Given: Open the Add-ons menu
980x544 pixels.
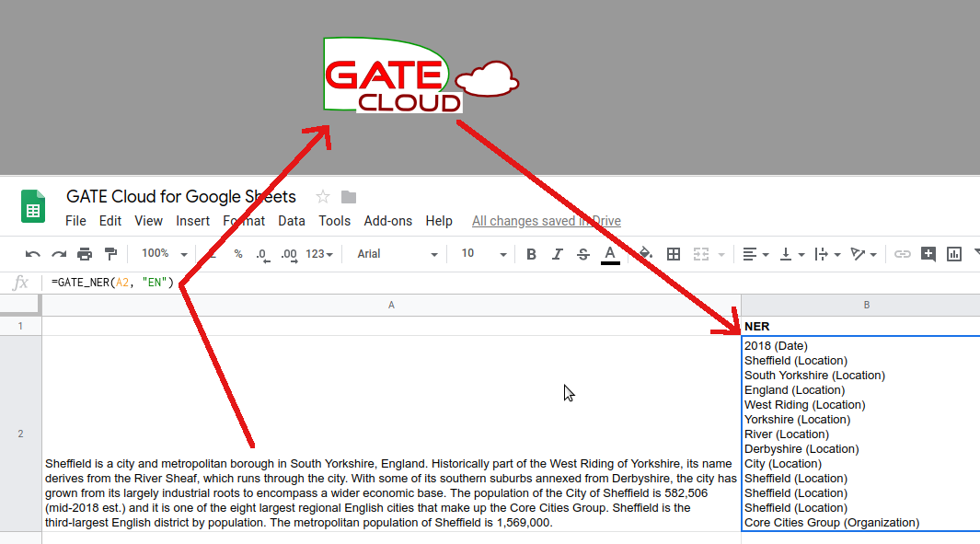Looking at the screenshot, I should [x=388, y=221].
